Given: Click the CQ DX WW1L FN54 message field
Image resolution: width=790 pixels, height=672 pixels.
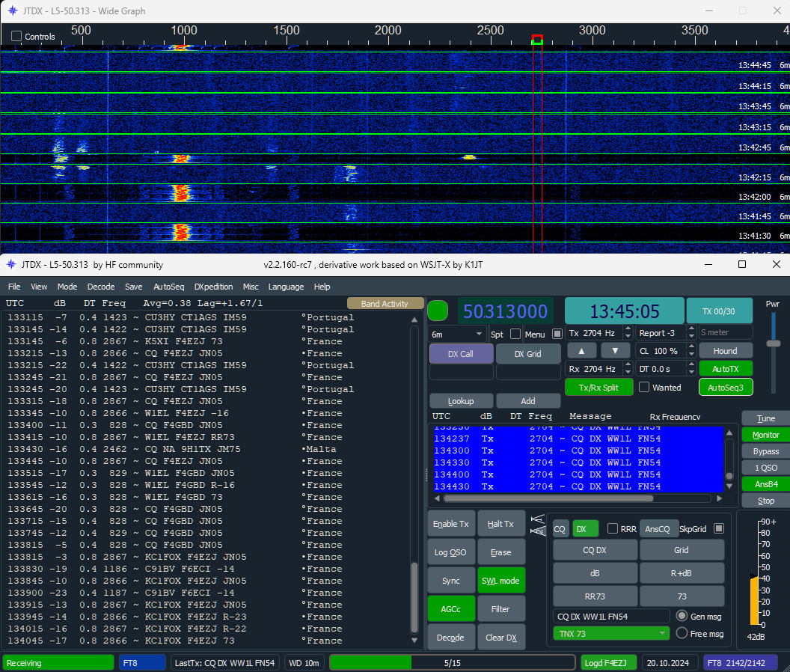Looking at the screenshot, I should (611, 616).
